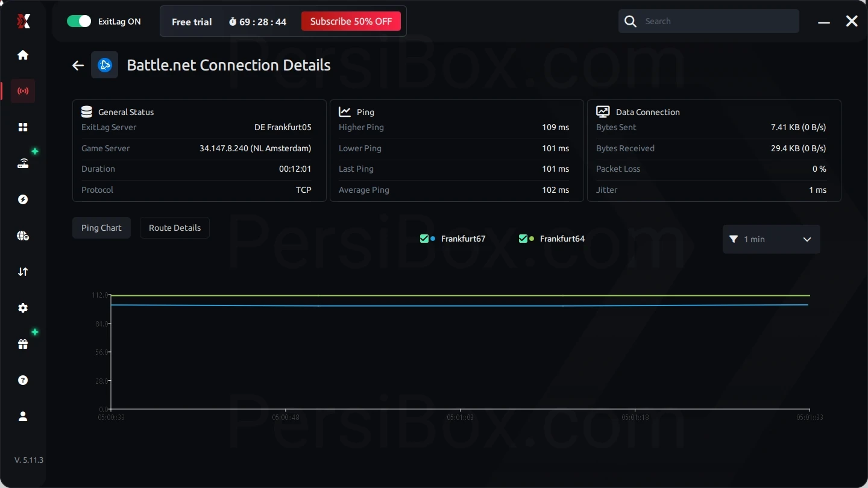Click the Free trial label
Screen dimensions: 868x488
point(192,22)
